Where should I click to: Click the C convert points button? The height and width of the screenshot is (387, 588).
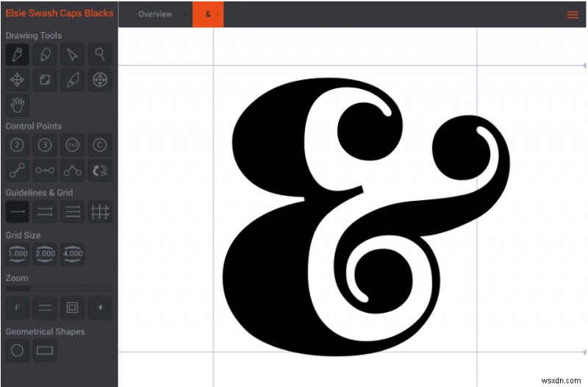coord(100,145)
